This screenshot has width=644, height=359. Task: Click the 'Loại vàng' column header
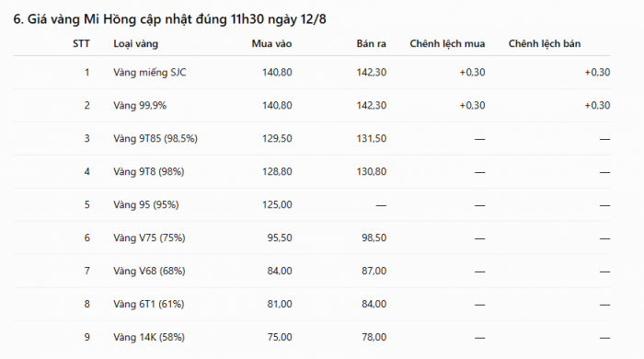[x=135, y=44]
